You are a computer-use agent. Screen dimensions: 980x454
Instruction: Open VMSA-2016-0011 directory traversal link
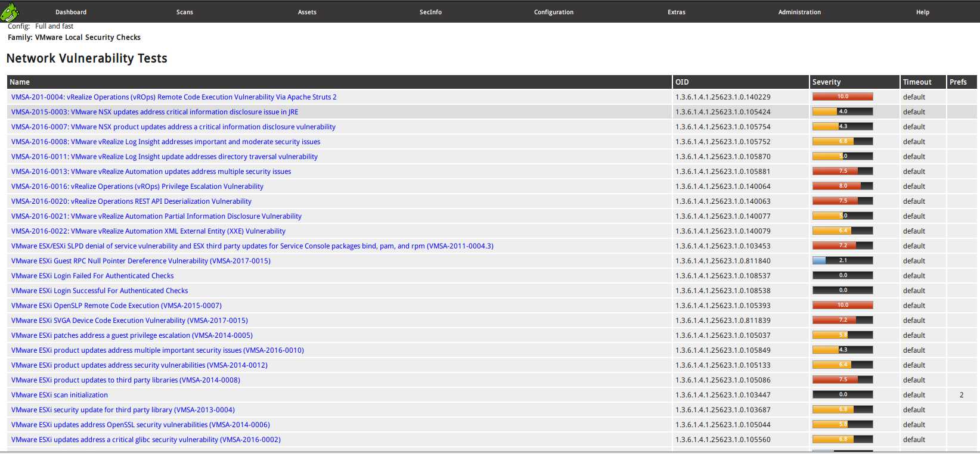164,157
